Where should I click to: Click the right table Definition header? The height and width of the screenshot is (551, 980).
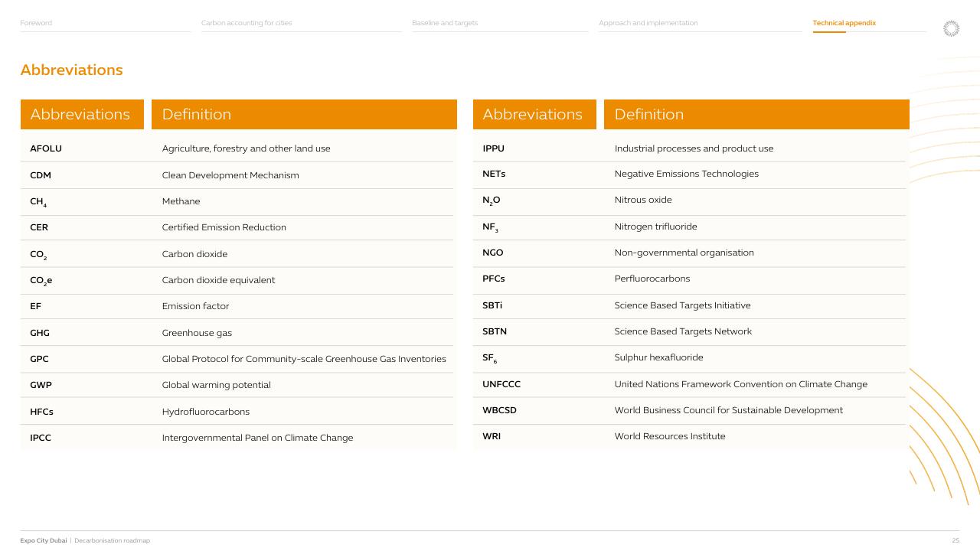(x=756, y=114)
